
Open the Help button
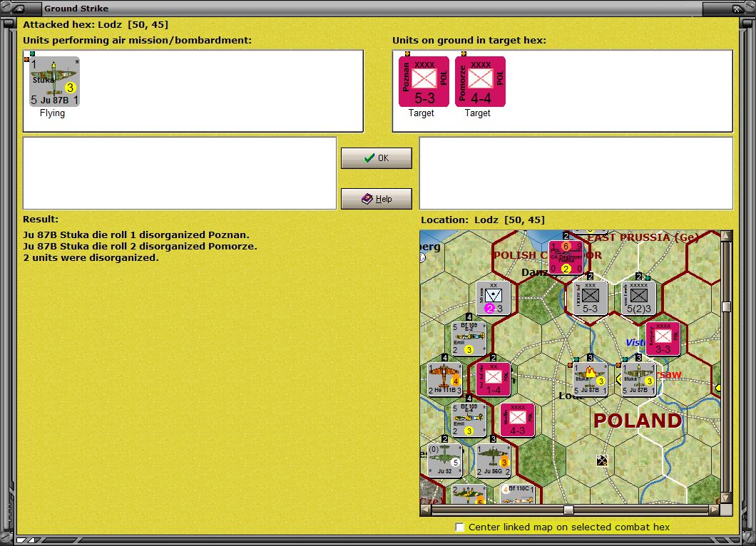coord(377,199)
